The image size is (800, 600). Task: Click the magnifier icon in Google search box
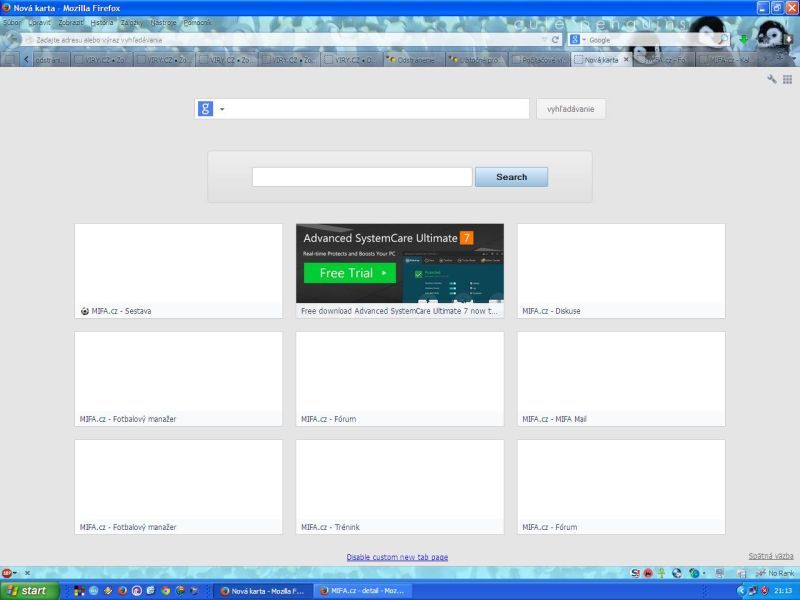724,40
